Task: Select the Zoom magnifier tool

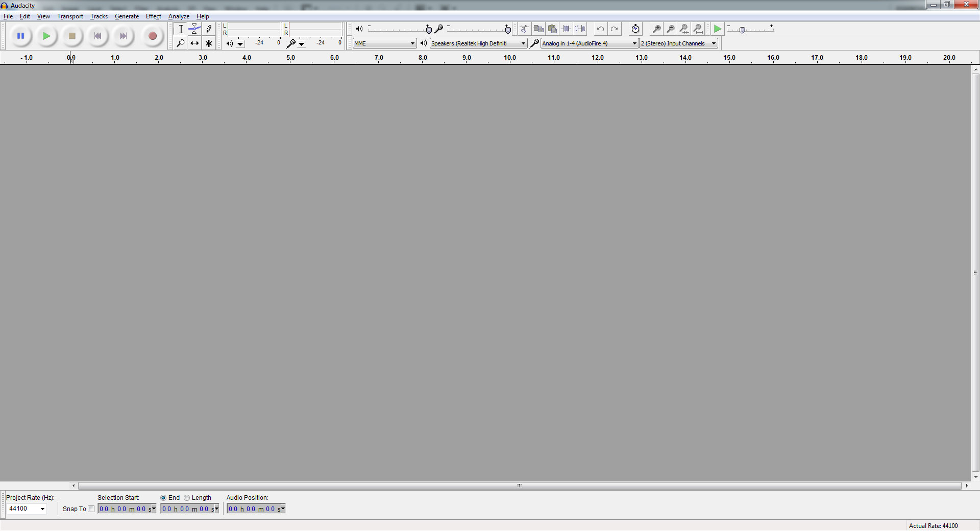Action: tap(181, 43)
